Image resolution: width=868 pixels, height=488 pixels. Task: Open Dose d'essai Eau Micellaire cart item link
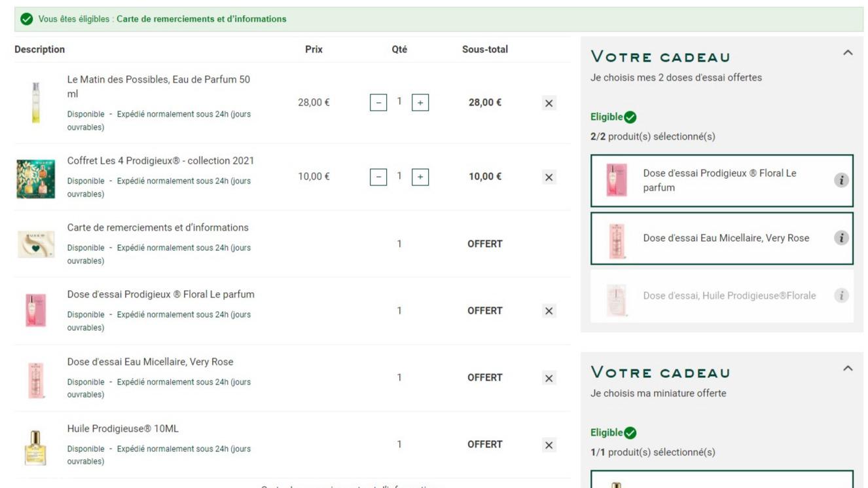(150, 362)
